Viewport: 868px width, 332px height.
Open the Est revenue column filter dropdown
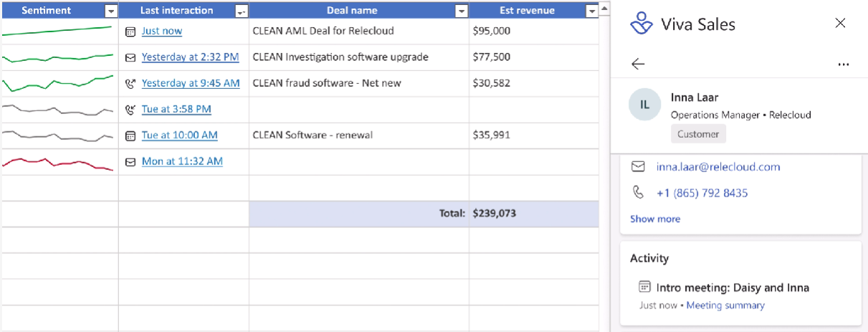point(591,11)
